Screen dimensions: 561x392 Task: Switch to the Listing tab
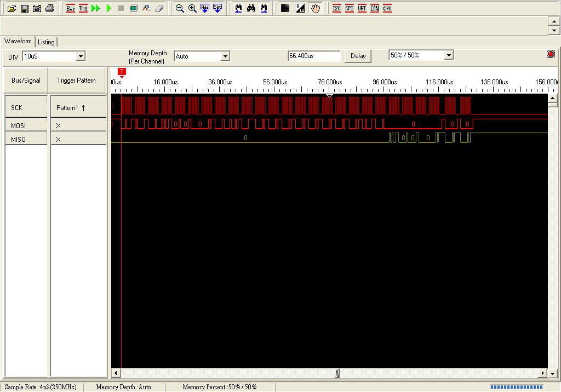(46, 42)
